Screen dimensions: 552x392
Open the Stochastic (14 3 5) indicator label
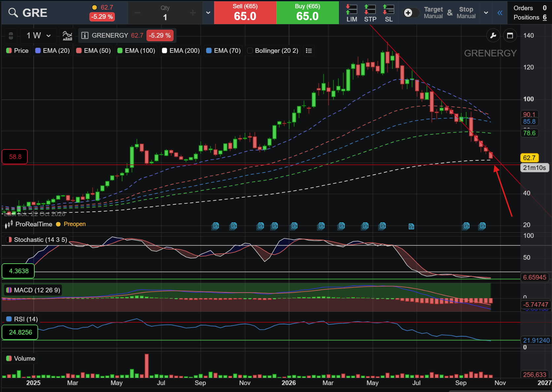[37, 240]
